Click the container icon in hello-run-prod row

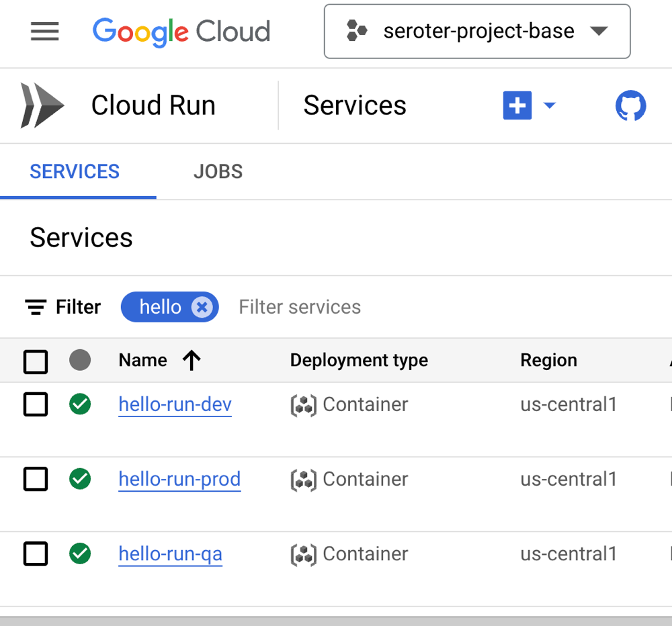(303, 480)
